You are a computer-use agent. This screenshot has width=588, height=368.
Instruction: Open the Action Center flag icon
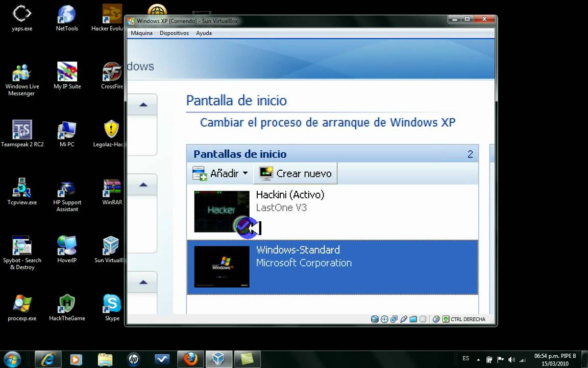tap(500, 360)
